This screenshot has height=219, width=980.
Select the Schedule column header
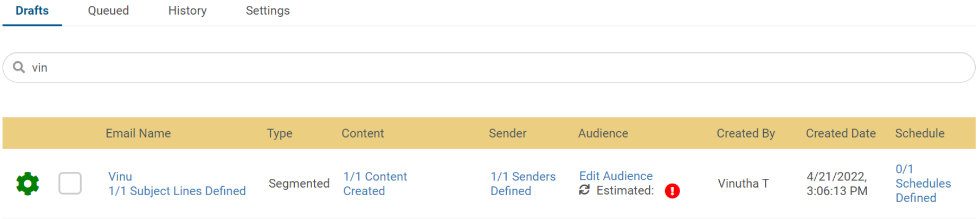920,133
